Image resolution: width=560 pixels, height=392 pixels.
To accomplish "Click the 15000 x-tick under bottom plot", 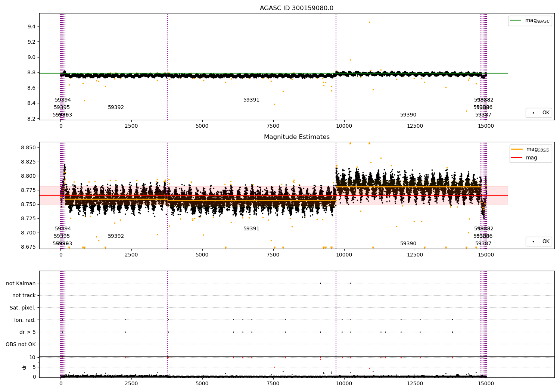I will 486,384.
